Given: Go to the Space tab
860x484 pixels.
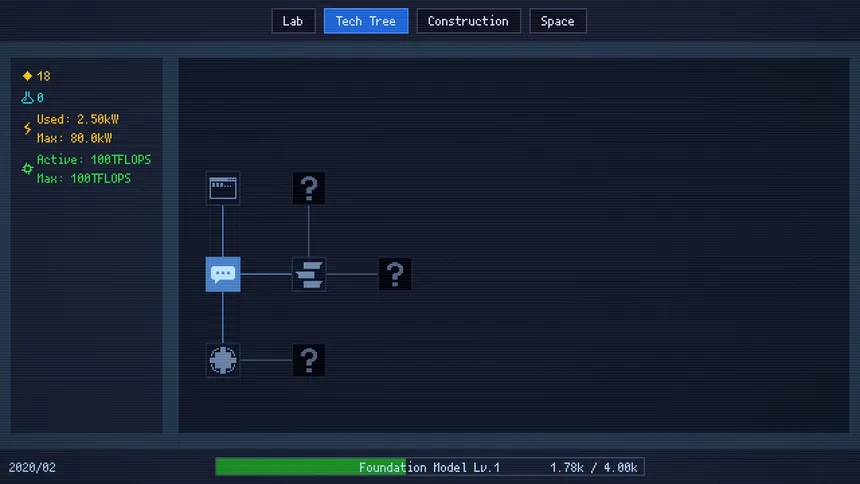Looking at the screenshot, I should point(558,21).
